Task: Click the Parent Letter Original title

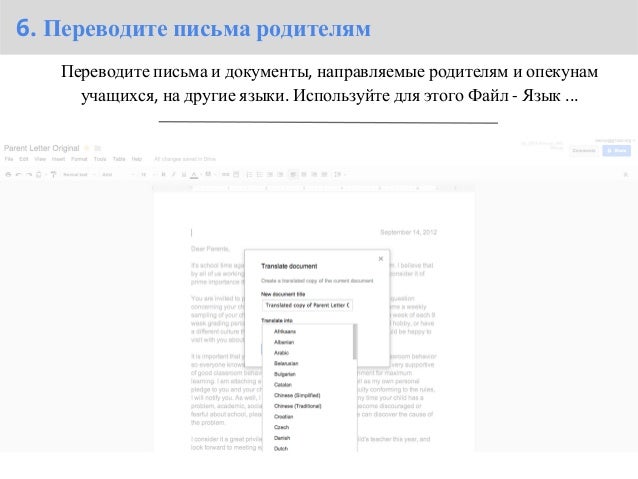Action: [42, 148]
